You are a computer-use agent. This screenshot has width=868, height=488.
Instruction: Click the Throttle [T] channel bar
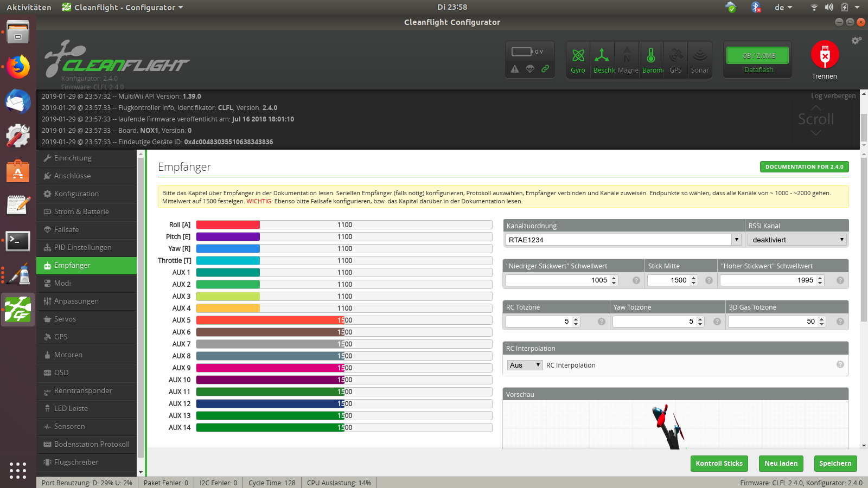point(344,260)
